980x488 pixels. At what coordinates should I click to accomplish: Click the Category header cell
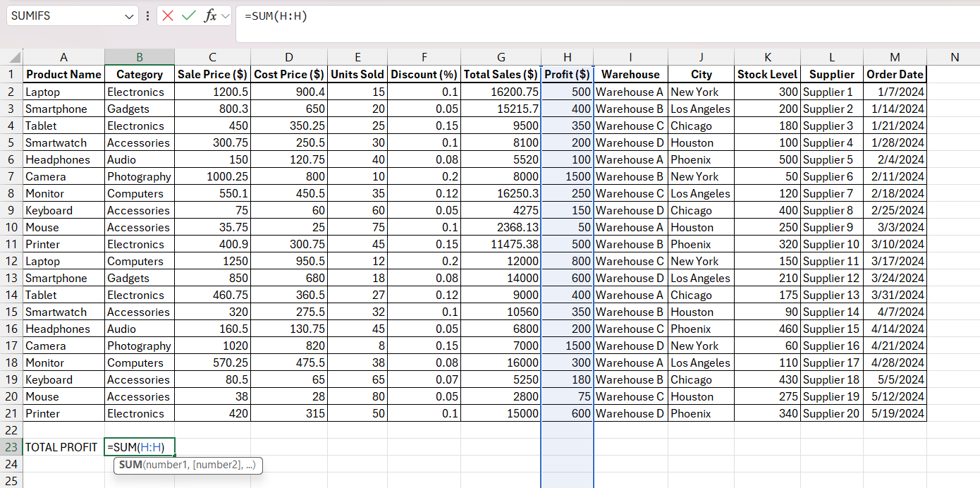point(140,75)
